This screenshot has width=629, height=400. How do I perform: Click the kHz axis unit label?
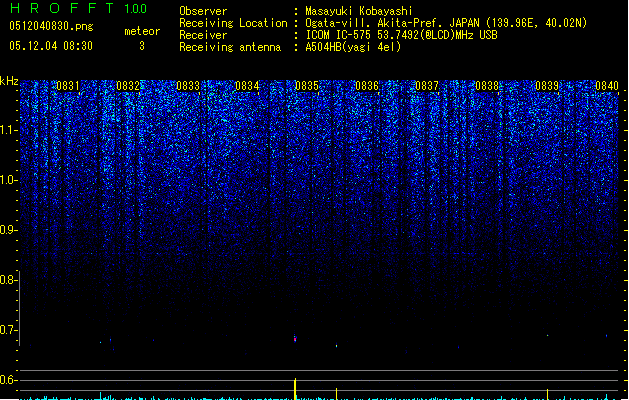click(x=9, y=81)
